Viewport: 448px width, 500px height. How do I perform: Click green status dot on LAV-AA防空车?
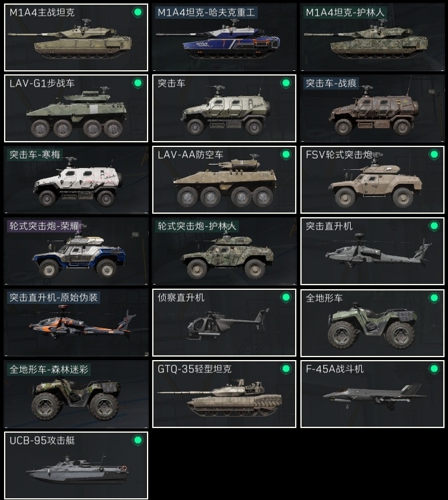pyautogui.click(x=286, y=155)
